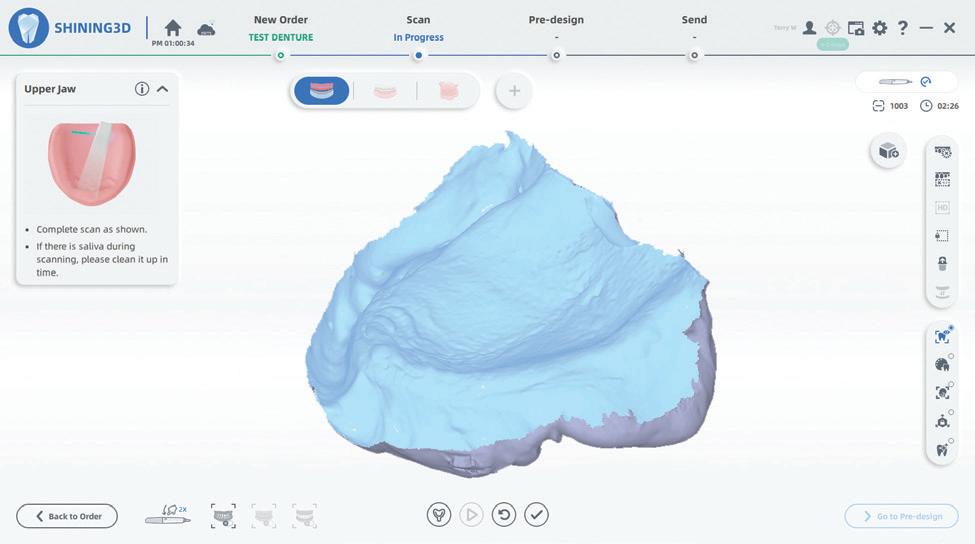Open the add model box icon

pos(888,150)
